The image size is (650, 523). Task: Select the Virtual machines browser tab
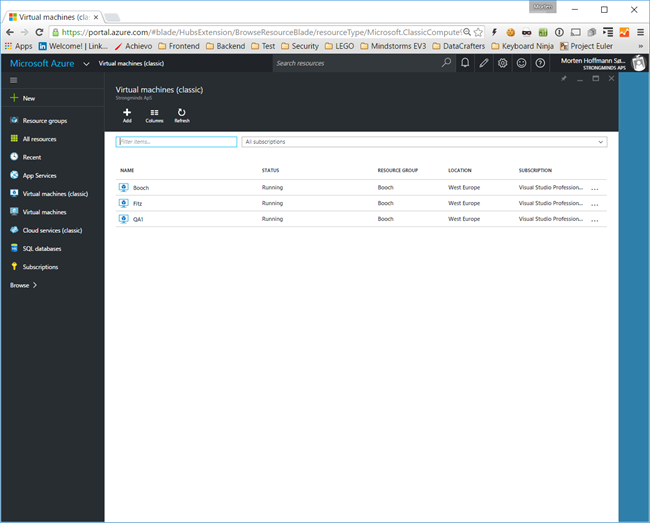point(53,17)
